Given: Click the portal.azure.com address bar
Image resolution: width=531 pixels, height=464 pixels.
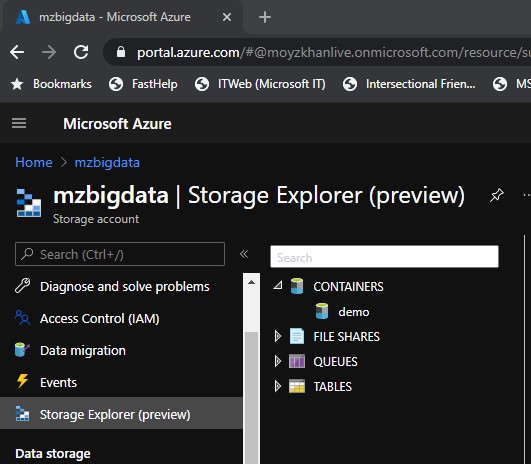Looking at the screenshot, I should pyautogui.click(x=318, y=52).
